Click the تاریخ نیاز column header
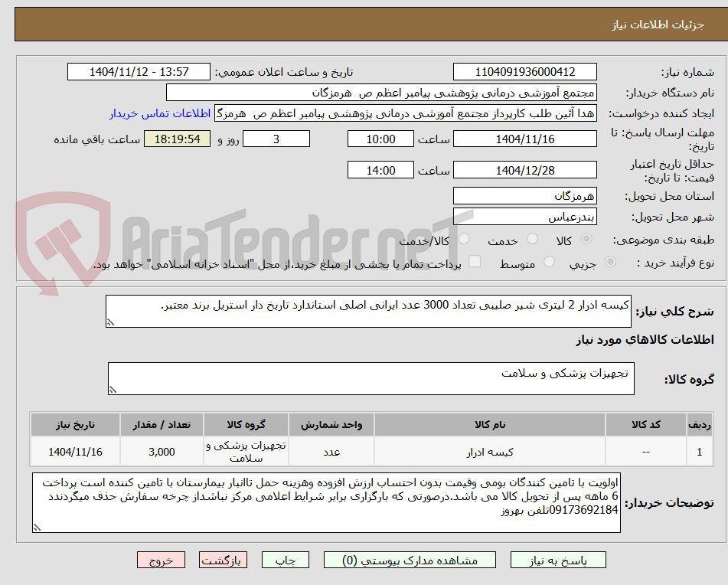This screenshot has width=728, height=585. tap(75, 425)
